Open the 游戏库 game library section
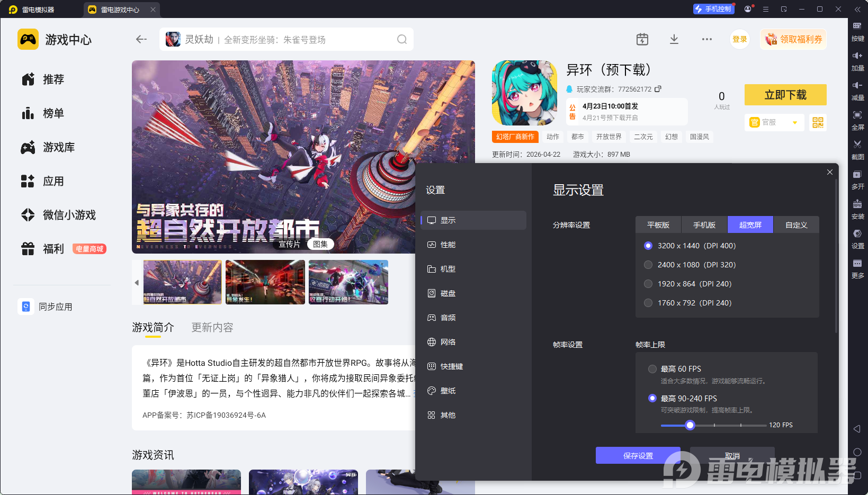 [x=48, y=147]
